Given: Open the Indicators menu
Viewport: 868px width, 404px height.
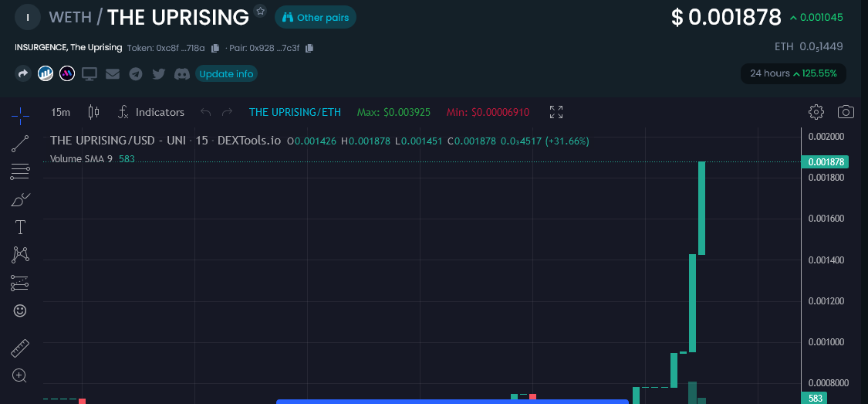Looking at the screenshot, I should pyautogui.click(x=151, y=113).
